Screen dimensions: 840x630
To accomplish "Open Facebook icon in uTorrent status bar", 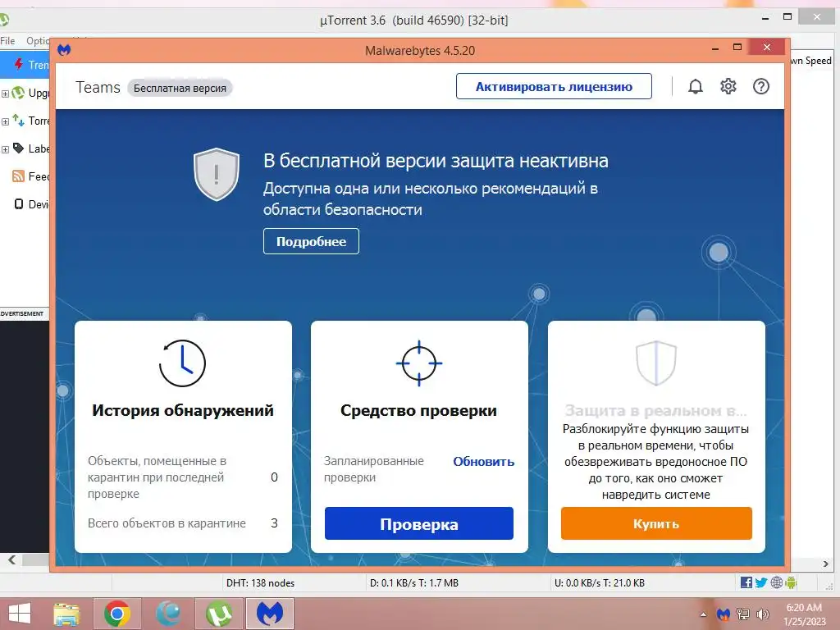I will pos(746,582).
